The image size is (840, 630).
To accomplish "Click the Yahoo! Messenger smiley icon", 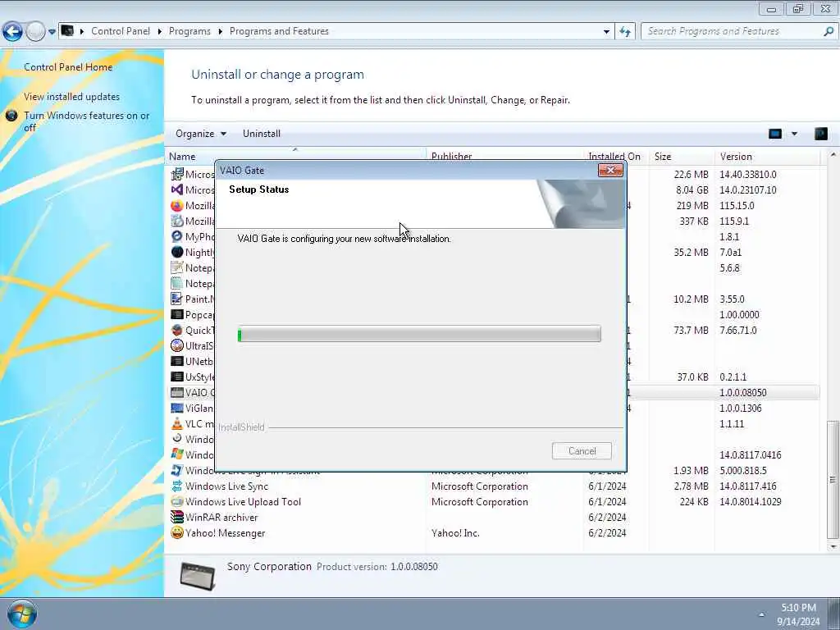I will tap(177, 533).
